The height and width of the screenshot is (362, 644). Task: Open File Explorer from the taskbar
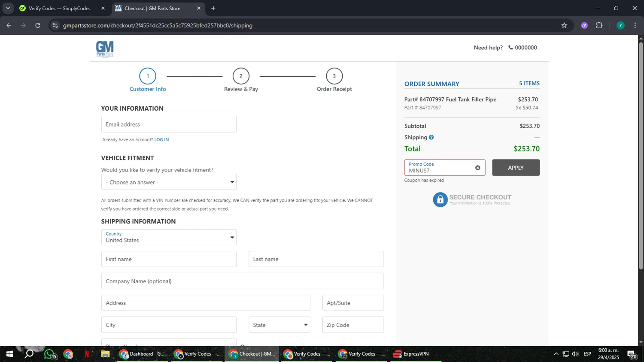105,354
